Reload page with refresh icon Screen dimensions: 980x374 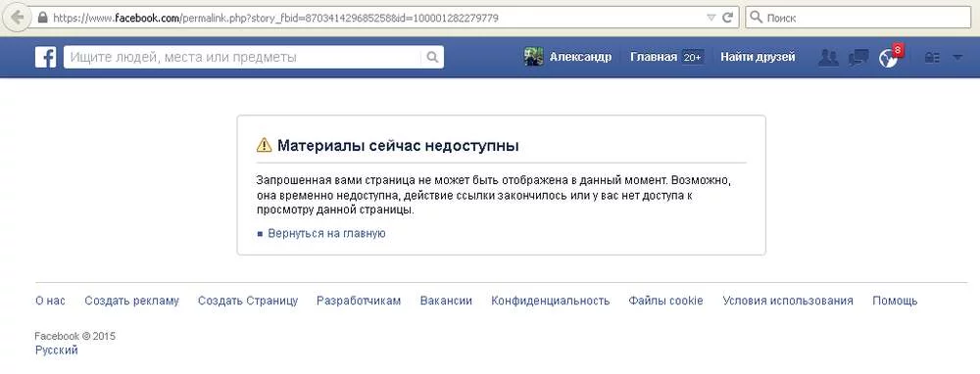(x=727, y=18)
